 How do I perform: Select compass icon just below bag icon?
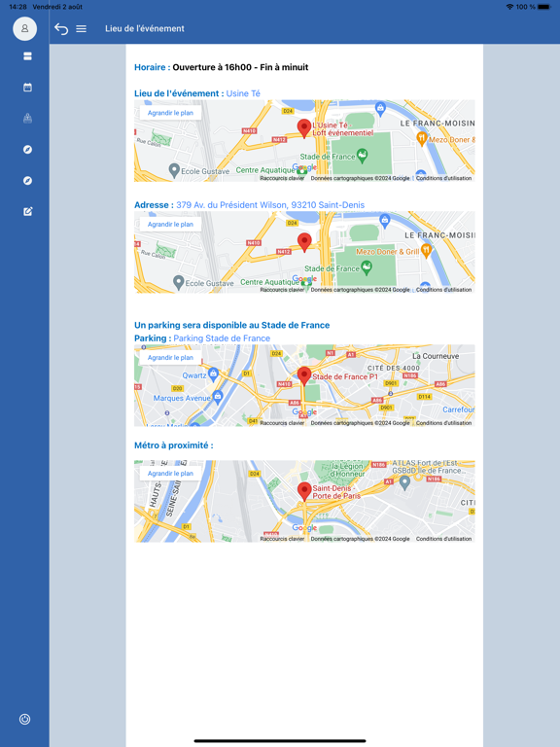point(27,150)
